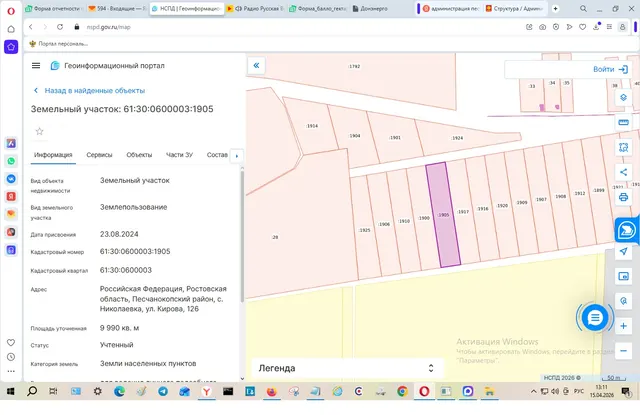This screenshot has width=640, height=415.
Task: Switch to the Объекты tab
Action: click(x=139, y=155)
